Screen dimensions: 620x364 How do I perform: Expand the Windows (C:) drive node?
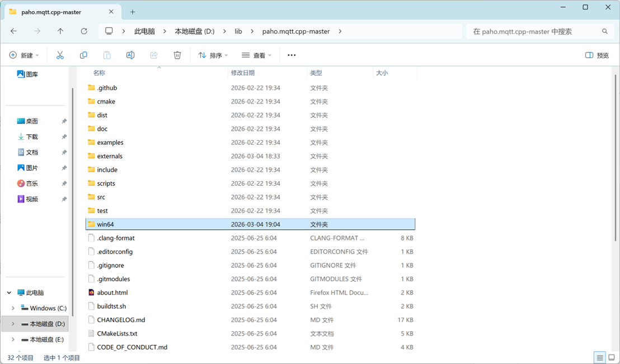13,308
